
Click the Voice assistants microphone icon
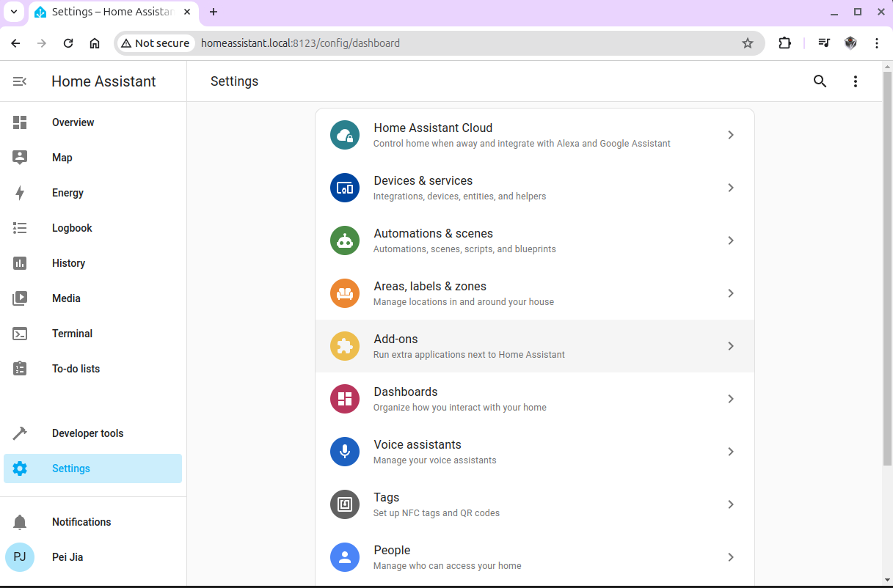(345, 452)
